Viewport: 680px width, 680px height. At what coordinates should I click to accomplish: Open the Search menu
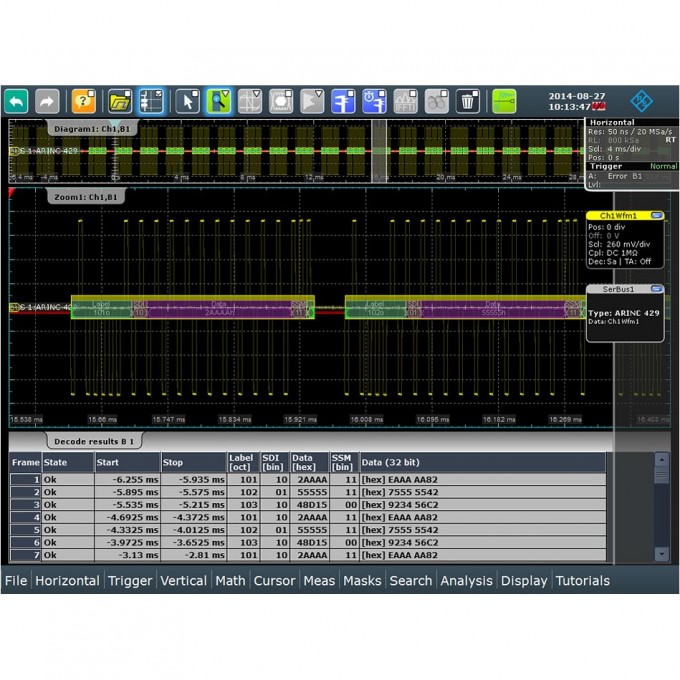[x=411, y=581]
